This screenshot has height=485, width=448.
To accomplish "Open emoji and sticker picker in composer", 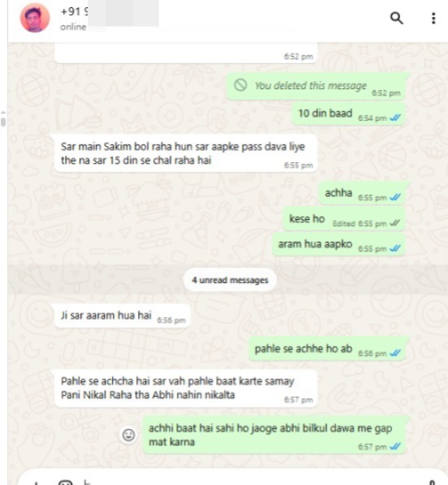I will [x=65, y=483].
